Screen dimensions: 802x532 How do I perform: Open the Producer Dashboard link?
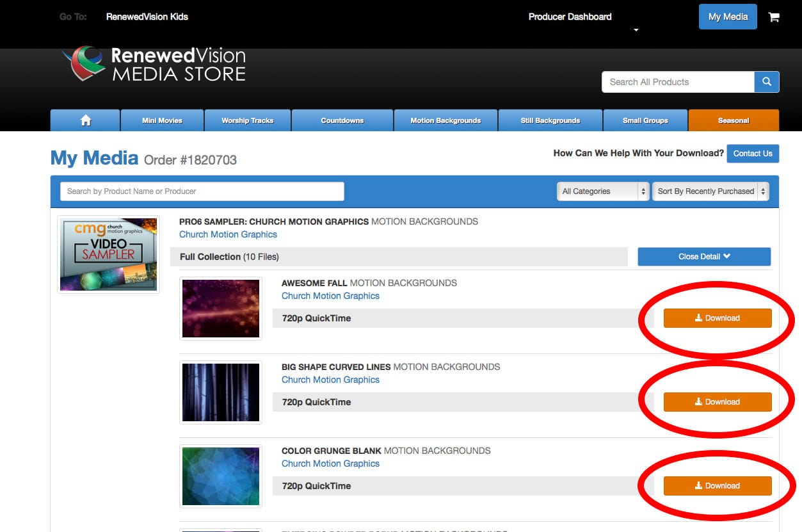(570, 17)
